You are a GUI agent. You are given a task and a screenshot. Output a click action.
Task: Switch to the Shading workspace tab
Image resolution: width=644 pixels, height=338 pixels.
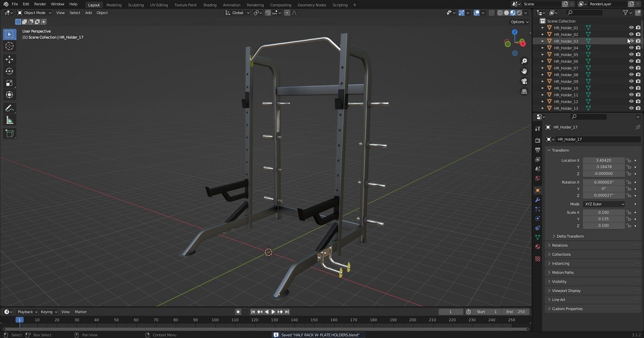tap(209, 5)
